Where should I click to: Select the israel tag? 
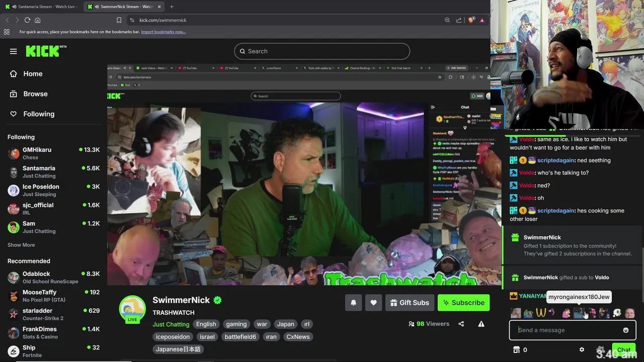[207, 337]
